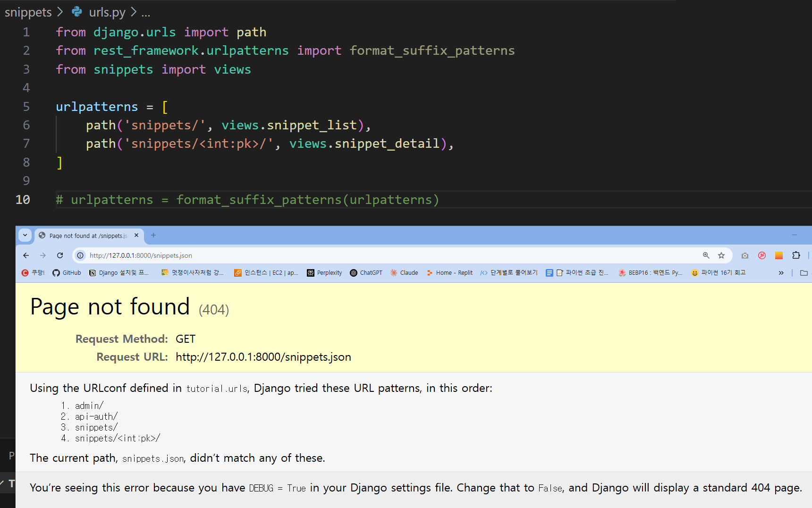Click the zoom magnifier icon in address bar
The width and height of the screenshot is (812, 508).
[706, 255]
